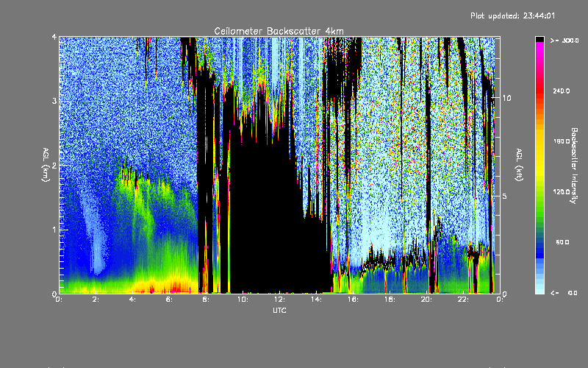Click the left 'AGL (km)' axis label
This screenshot has height=368, width=588.
pyautogui.click(x=46, y=165)
